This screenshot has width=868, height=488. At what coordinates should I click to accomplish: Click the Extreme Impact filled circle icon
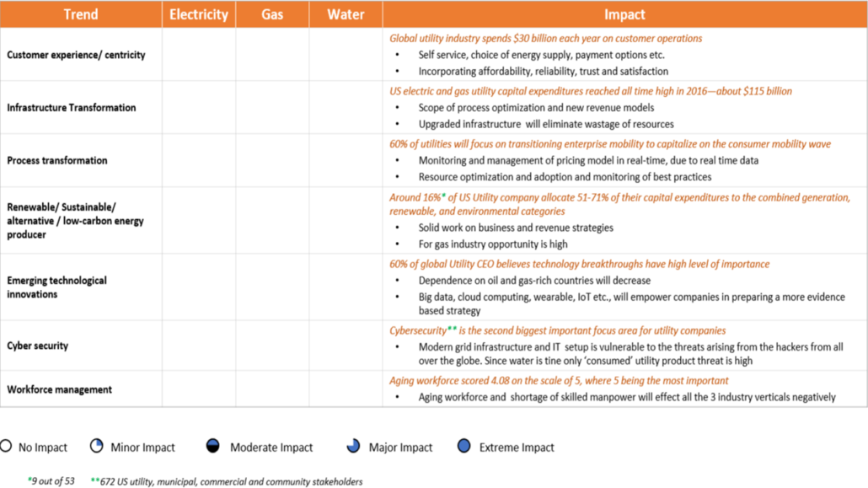(x=463, y=447)
